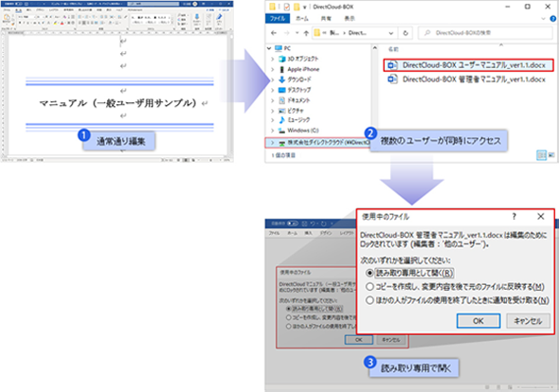Screen dimensions: 559x392
Task: Select ほかの人がファイルの使用を終了したときに通知を受け取る(N) radio
Action: (x=370, y=300)
